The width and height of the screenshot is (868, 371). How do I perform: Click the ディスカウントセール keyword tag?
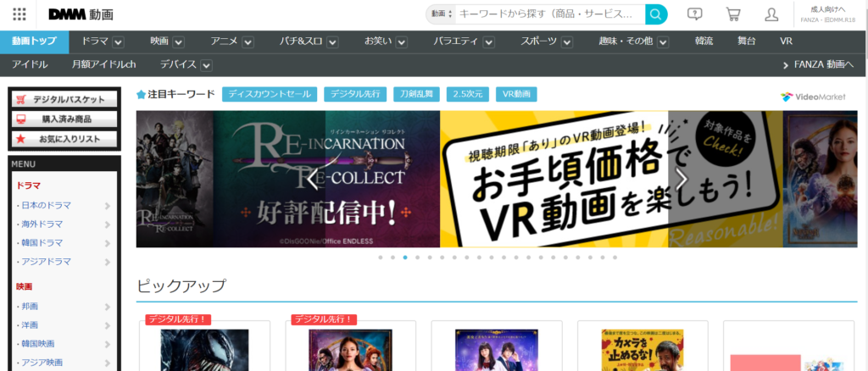[x=270, y=95]
